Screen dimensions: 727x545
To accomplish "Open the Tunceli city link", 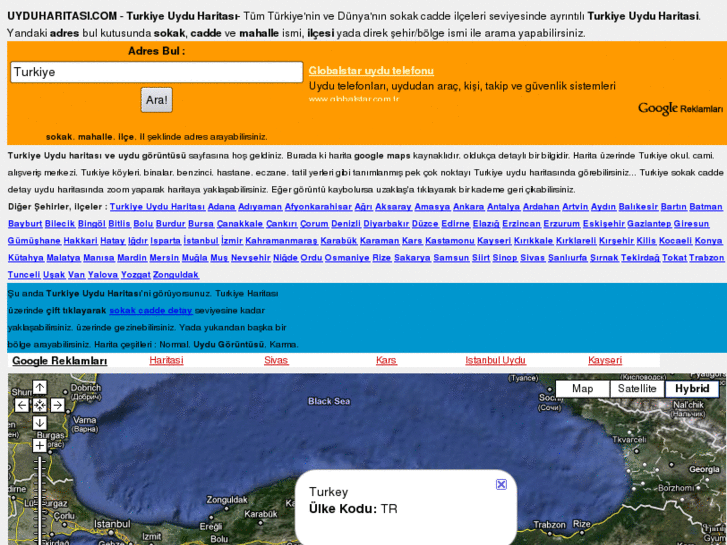I will [24, 275].
